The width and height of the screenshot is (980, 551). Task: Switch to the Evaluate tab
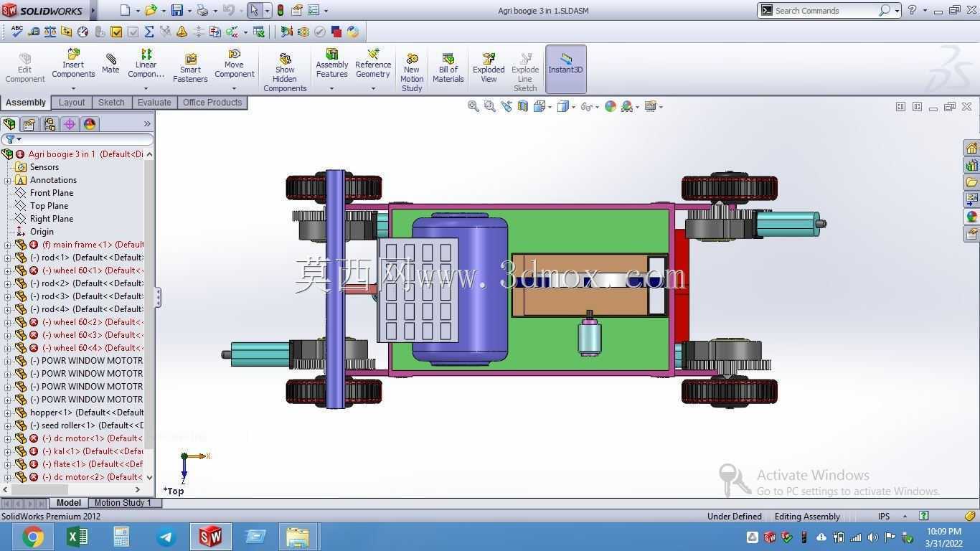click(x=154, y=103)
